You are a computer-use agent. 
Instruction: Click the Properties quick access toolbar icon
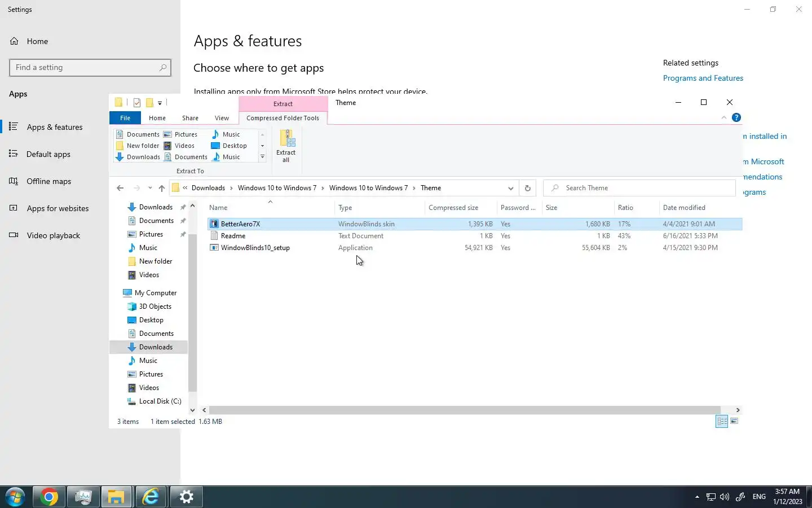pyautogui.click(x=137, y=103)
